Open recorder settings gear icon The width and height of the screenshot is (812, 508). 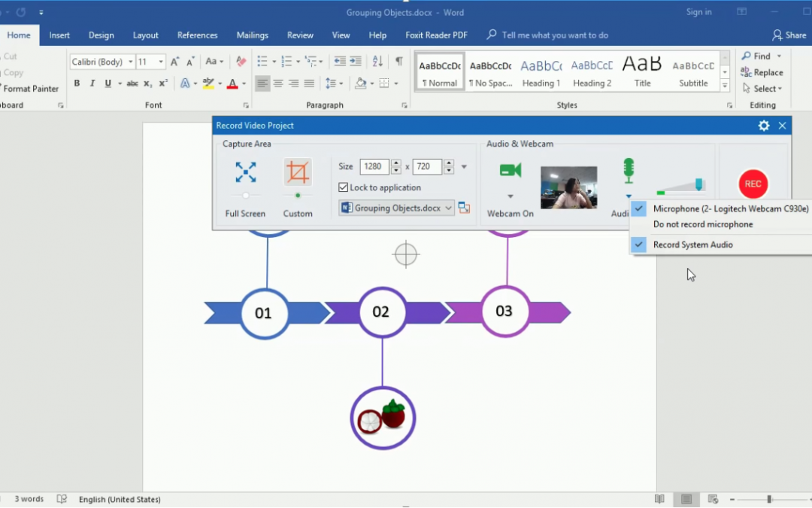click(x=764, y=126)
